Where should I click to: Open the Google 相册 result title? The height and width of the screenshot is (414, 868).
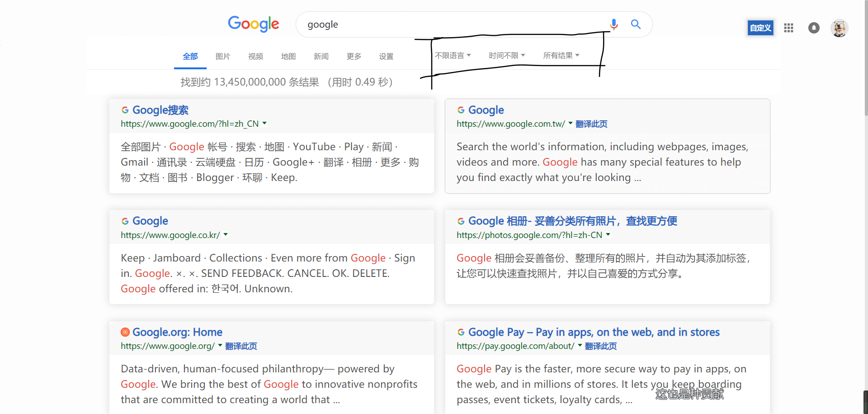click(573, 221)
